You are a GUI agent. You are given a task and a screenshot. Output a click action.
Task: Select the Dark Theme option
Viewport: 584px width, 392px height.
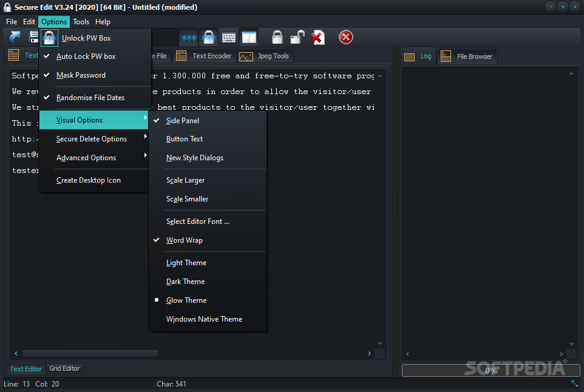pyautogui.click(x=208, y=282)
